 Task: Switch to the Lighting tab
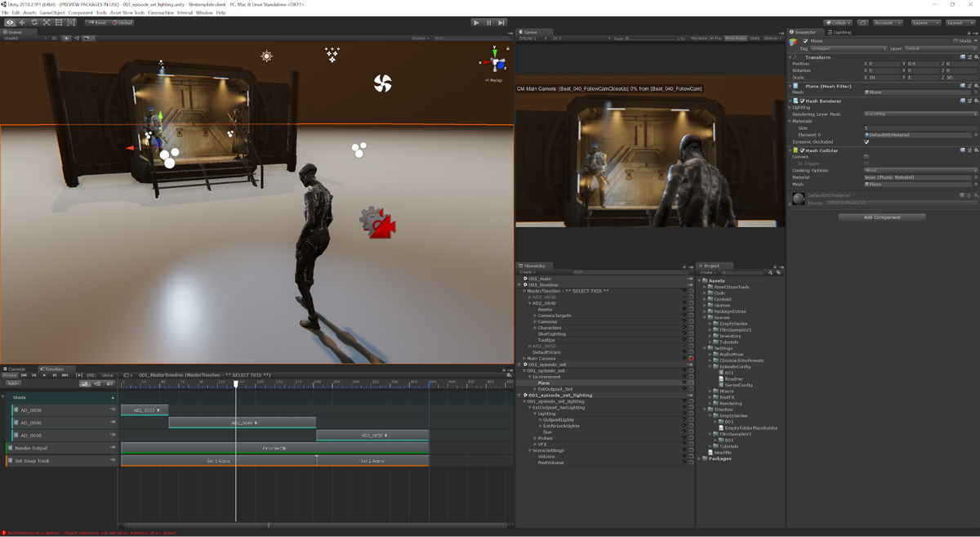840,32
